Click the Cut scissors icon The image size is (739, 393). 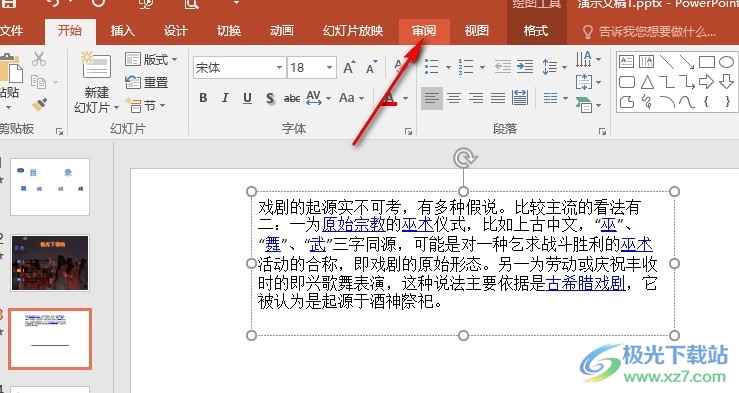tap(39, 59)
